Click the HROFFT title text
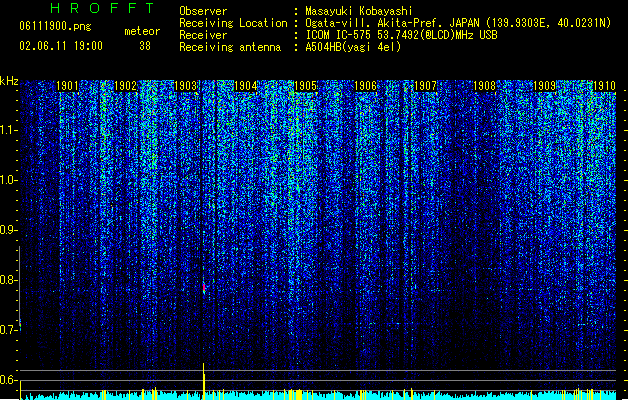 (x=102, y=8)
